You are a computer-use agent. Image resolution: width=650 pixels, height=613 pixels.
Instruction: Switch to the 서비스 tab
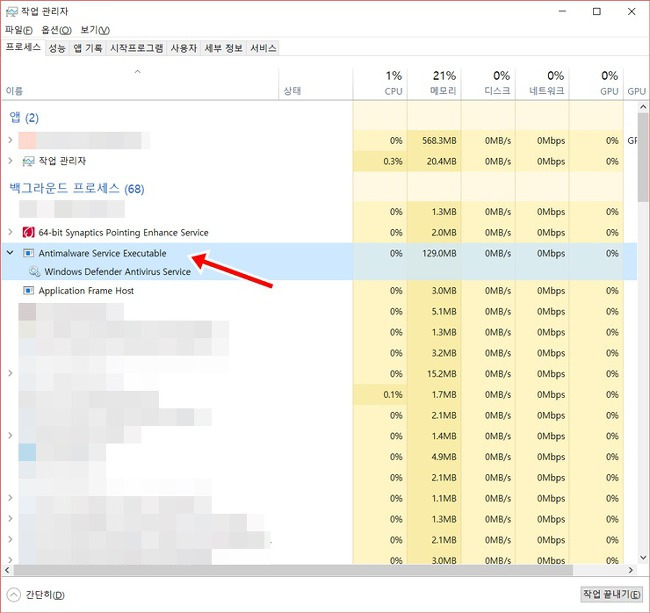(x=263, y=48)
